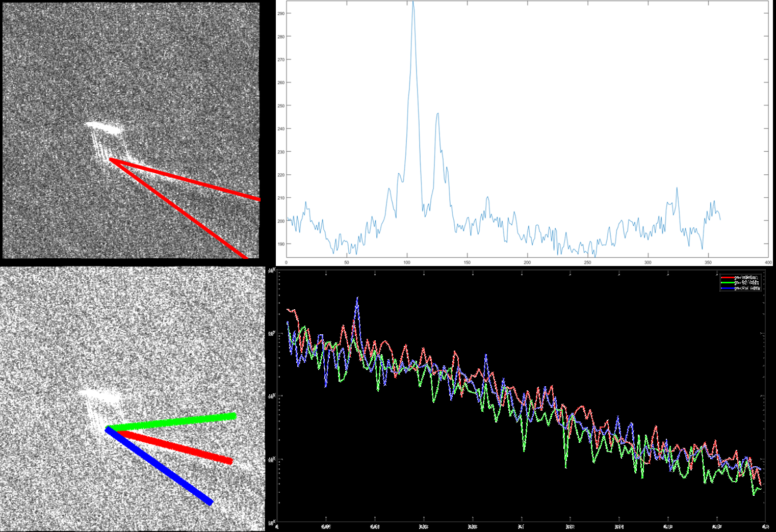Click the 0.1 x-axis label on the spectrum plot
The height and width of the screenshot is (532, 776).
point(521,527)
